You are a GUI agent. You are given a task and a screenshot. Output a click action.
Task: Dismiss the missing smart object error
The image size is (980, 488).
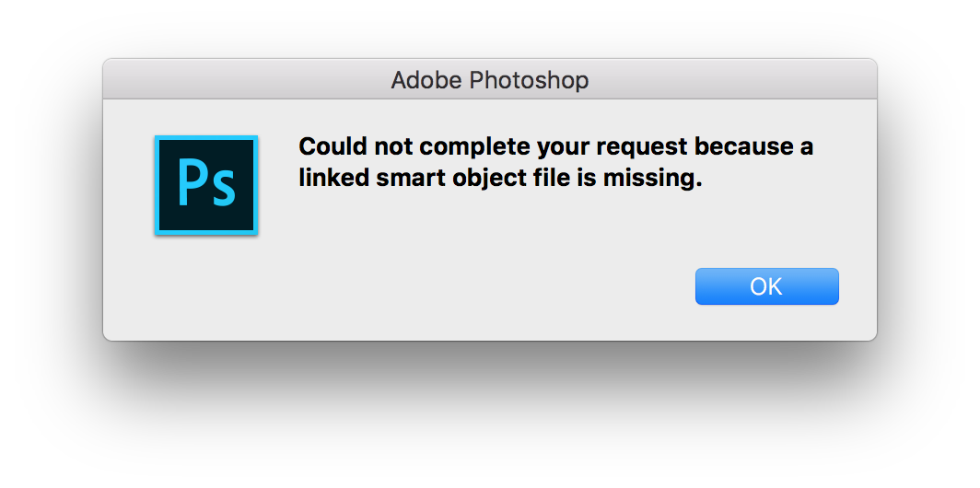point(766,286)
